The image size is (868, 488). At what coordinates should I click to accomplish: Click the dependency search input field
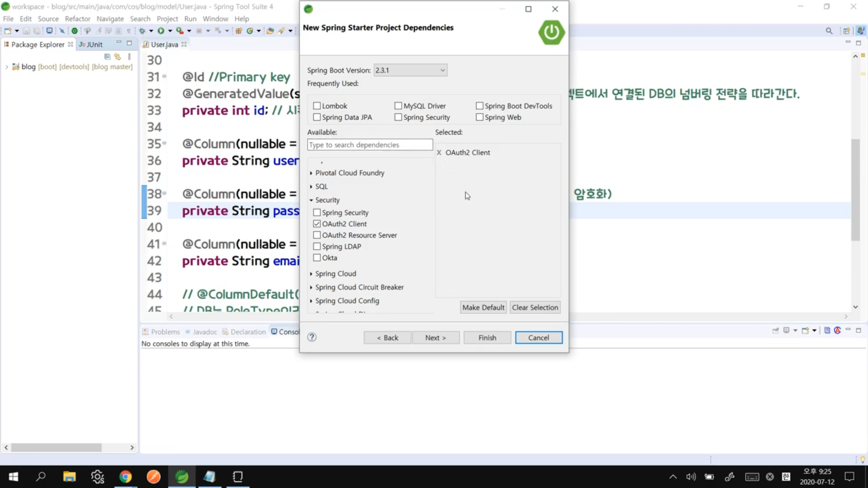[370, 145]
